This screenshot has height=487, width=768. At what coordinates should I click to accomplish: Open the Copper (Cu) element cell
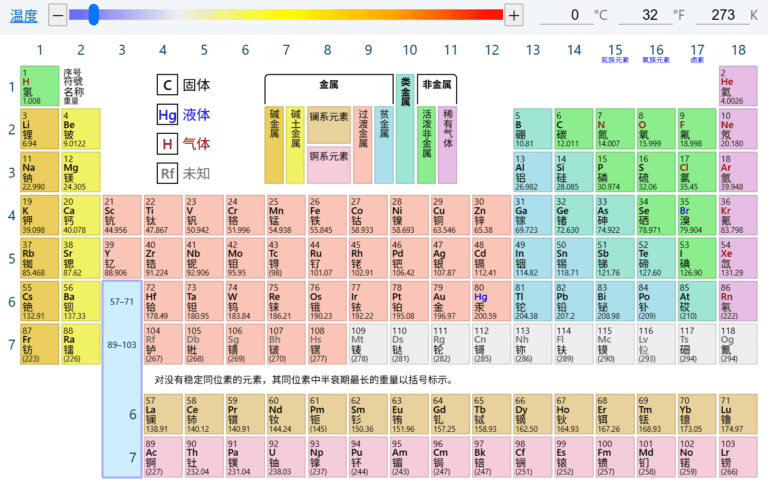point(451,215)
